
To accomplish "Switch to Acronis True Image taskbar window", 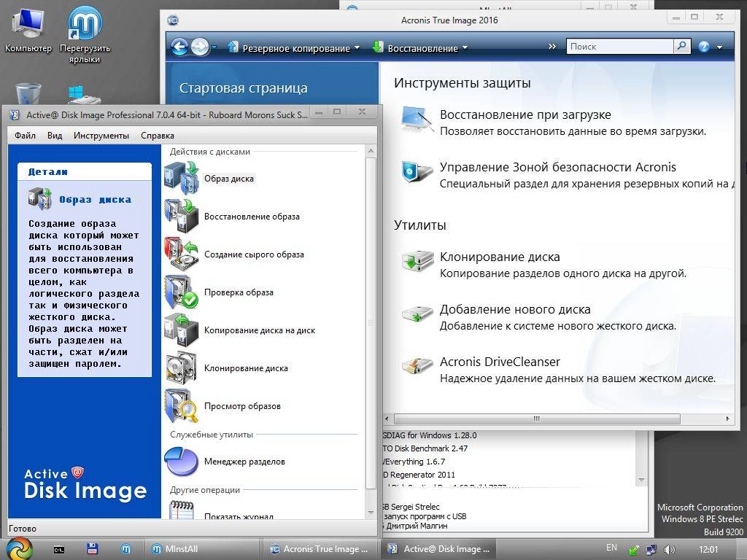I will [x=321, y=549].
